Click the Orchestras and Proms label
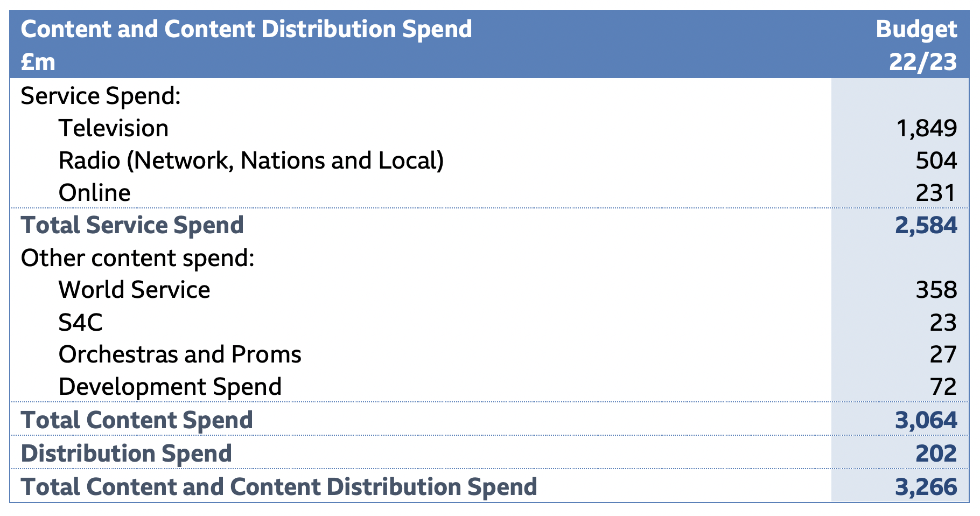This screenshot has width=980, height=516. tap(180, 355)
